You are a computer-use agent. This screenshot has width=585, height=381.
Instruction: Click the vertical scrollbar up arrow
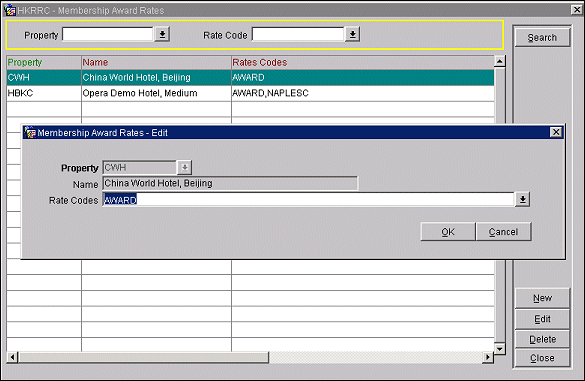pos(500,61)
